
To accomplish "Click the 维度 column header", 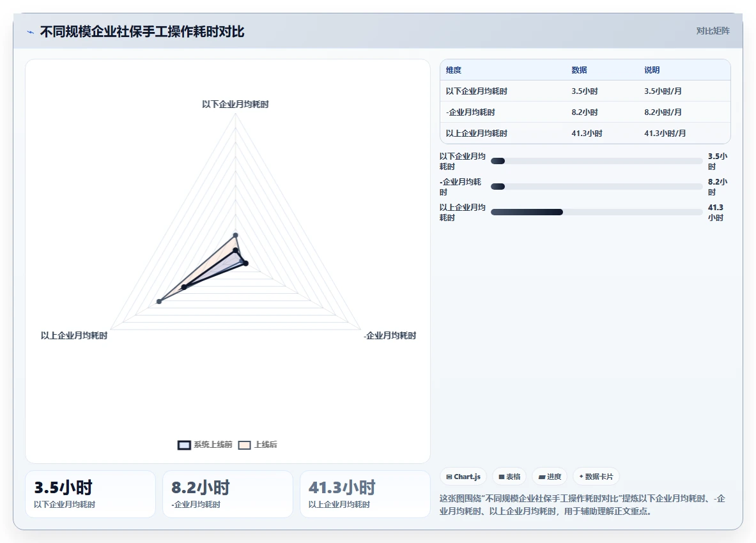I will pyautogui.click(x=454, y=70).
